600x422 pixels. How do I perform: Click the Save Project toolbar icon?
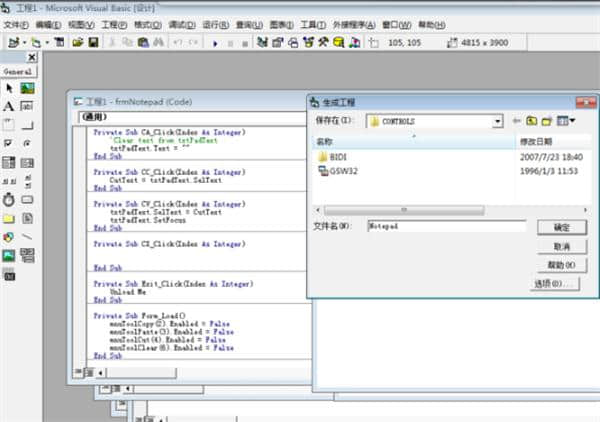(x=93, y=43)
